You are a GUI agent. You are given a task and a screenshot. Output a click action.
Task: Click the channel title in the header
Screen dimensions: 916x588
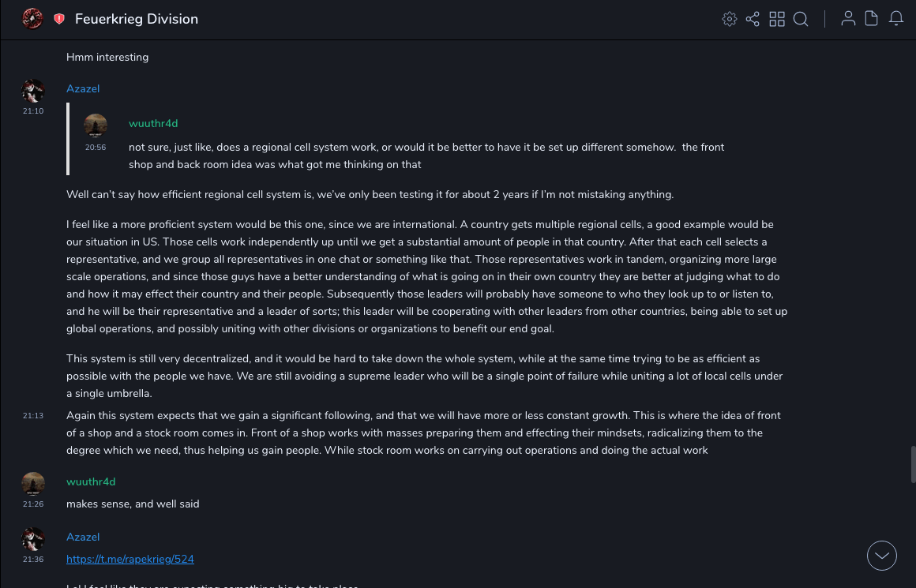pos(137,19)
